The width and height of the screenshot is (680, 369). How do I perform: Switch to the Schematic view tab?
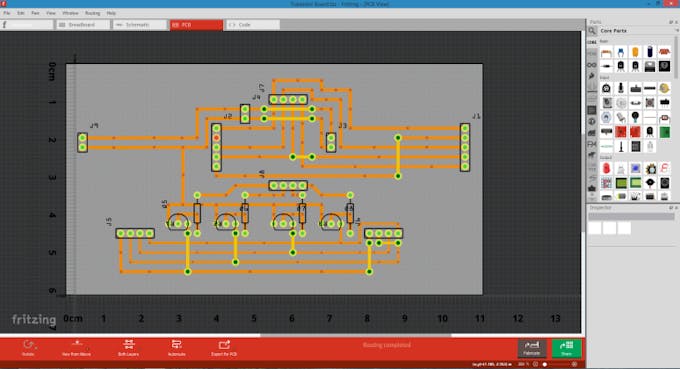tap(140, 25)
